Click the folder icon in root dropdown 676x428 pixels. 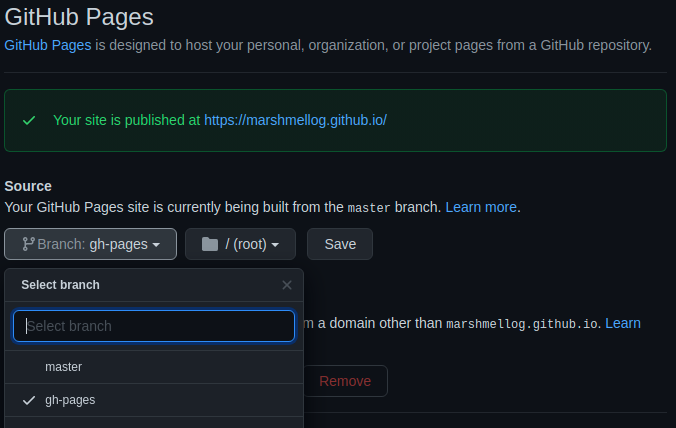pos(210,244)
